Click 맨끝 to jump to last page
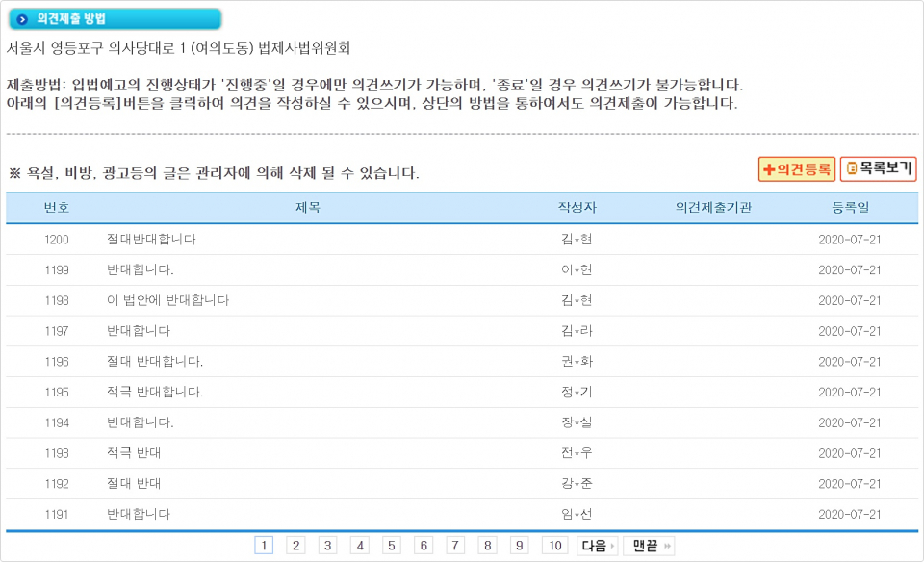The image size is (924, 562). 649,546
